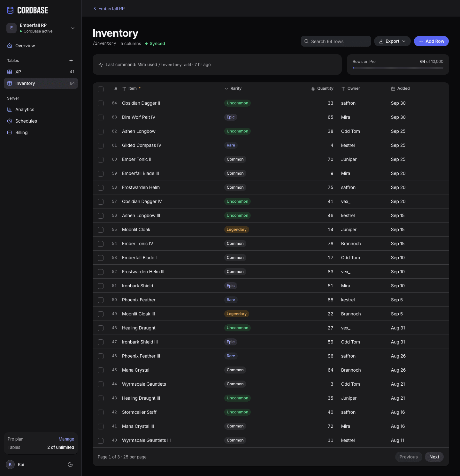The image size is (460, 476).
Task: Click the calendar icon in the Added column header
Action: coord(393,89)
